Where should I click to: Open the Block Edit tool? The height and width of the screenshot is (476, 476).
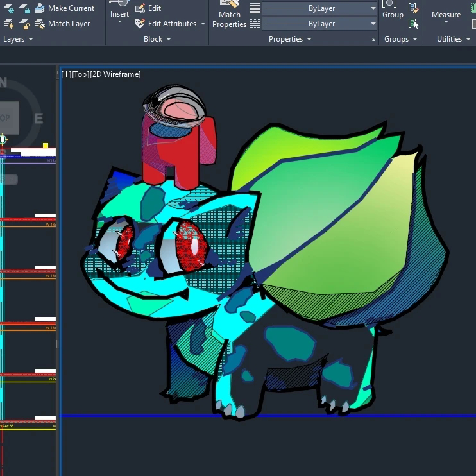(x=148, y=8)
